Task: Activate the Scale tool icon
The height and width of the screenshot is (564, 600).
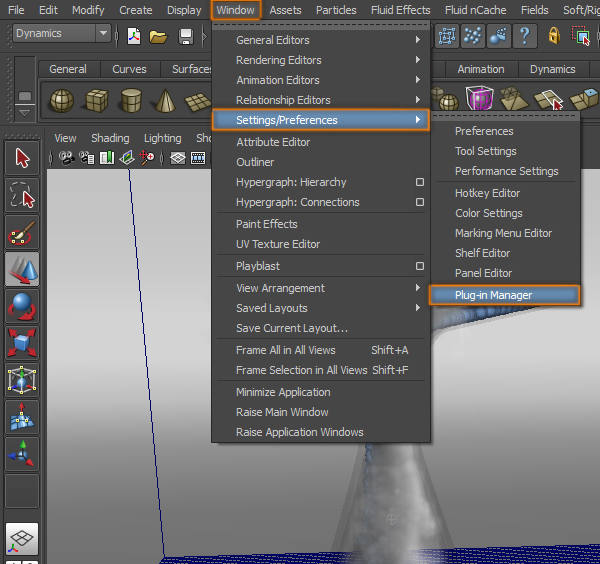Action: (22, 343)
